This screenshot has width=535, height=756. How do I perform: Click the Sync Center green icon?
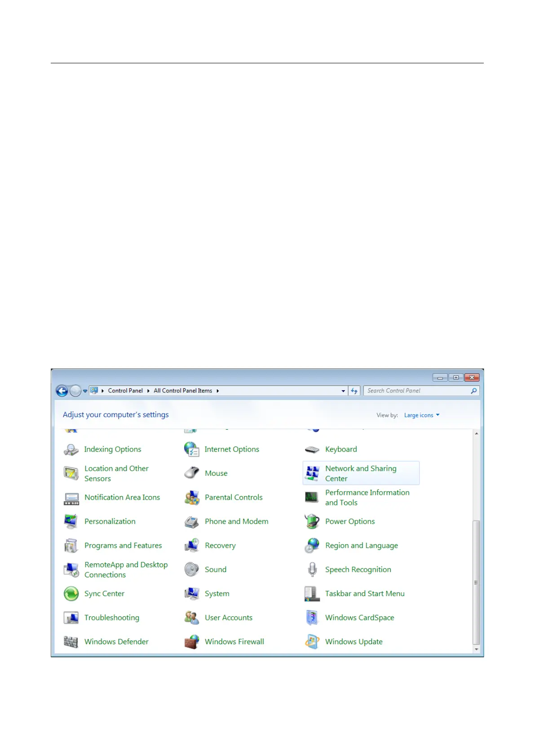[71, 593]
